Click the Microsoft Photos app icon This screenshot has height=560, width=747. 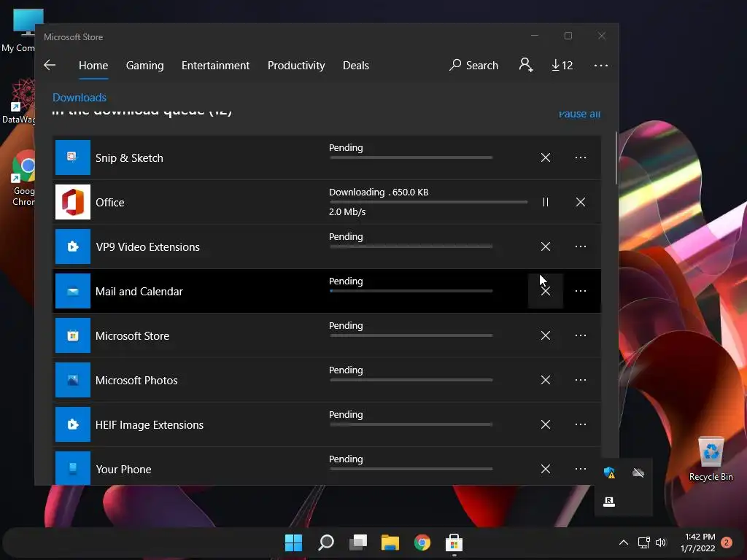(x=73, y=380)
